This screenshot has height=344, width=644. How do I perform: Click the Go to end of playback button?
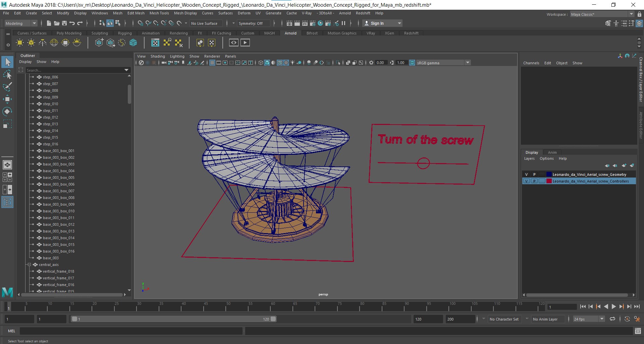click(x=637, y=306)
